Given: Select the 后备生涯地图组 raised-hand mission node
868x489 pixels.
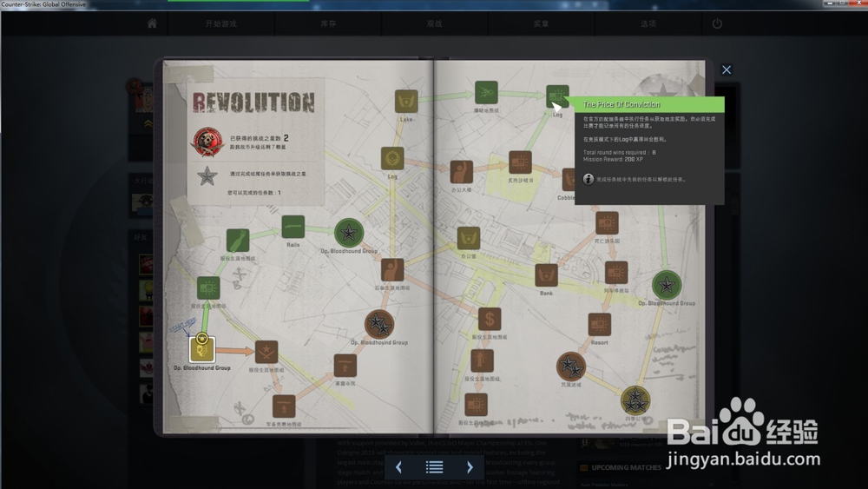Looking at the screenshot, I should pyautogui.click(x=392, y=270).
